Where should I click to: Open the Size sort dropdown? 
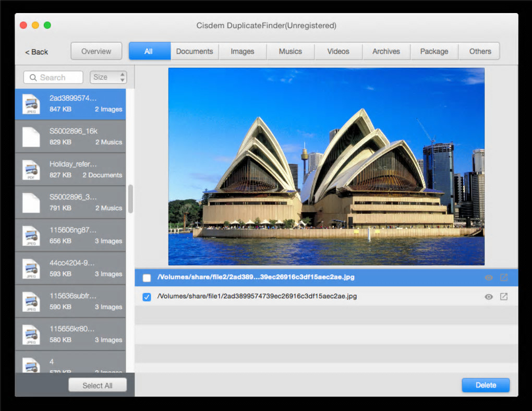point(108,77)
